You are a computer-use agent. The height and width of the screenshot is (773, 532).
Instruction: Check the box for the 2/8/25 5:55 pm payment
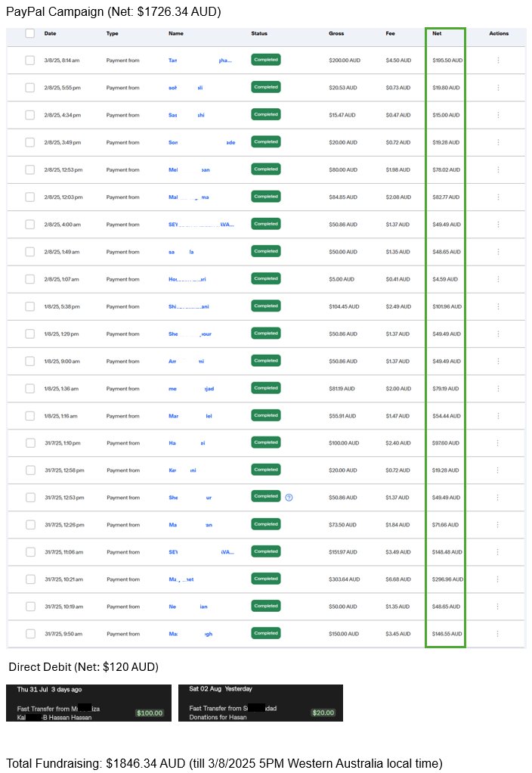coord(30,88)
